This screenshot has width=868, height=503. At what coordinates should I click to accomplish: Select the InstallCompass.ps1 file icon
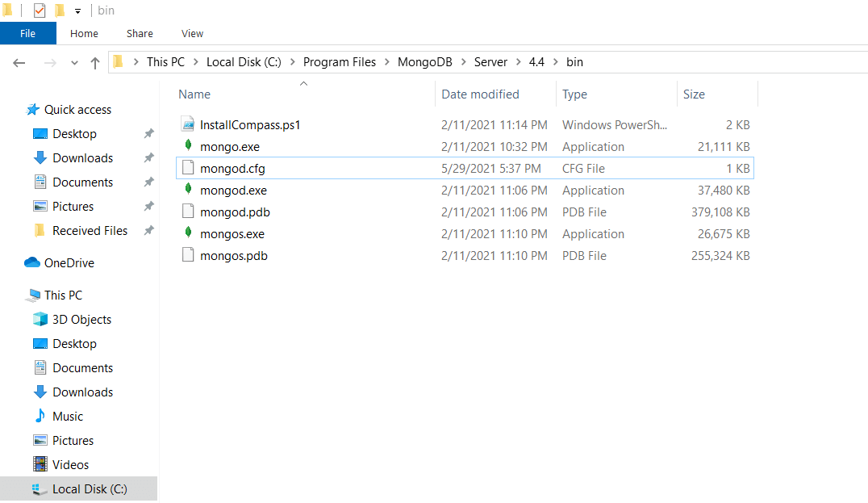tap(188, 124)
